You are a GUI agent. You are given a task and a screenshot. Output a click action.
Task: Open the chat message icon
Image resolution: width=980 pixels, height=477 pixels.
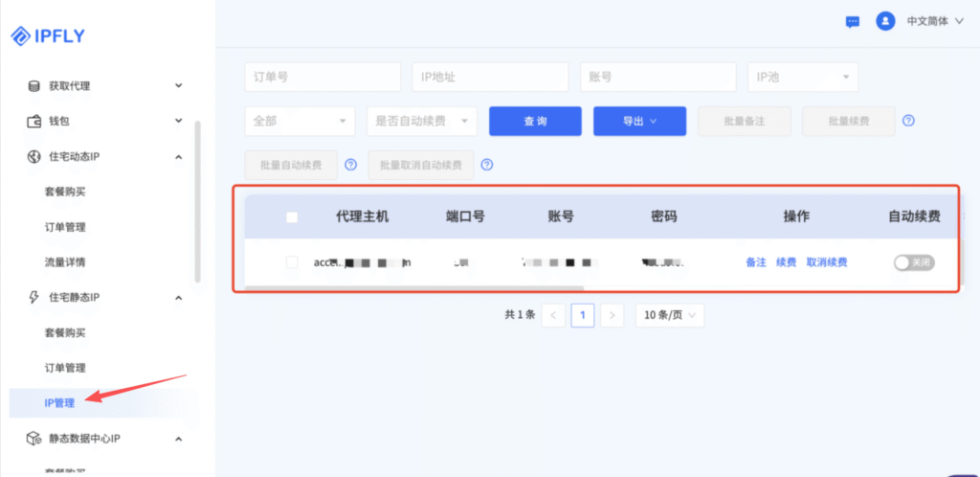[852, 22]
